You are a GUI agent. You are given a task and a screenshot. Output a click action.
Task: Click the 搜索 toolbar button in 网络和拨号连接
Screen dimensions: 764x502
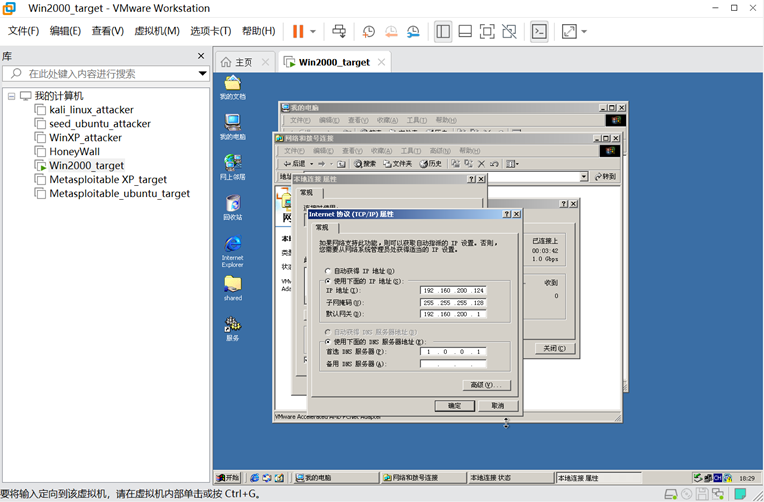click(x=365, y=164)
